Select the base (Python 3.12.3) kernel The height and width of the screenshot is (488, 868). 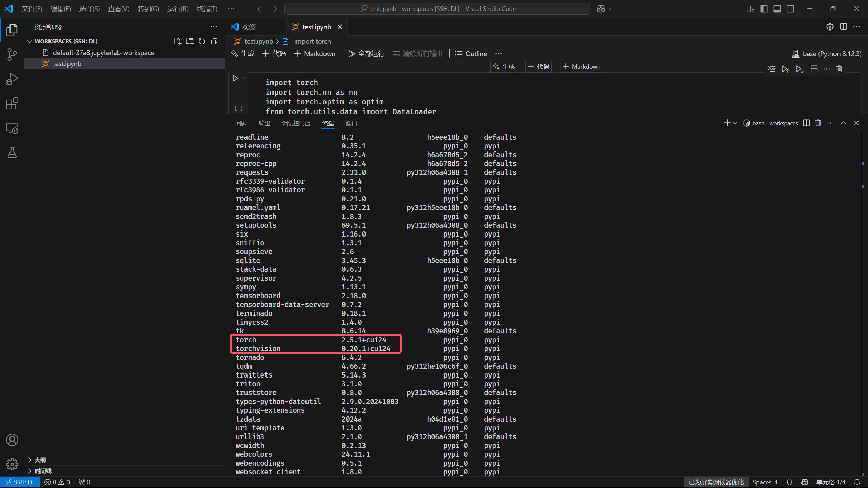pos(827,54)
